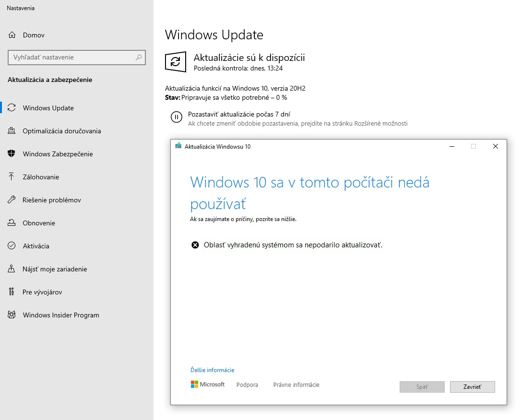
Task: Click the Právne informácie link
Action: pyautogui.click(x=296, y=385)
